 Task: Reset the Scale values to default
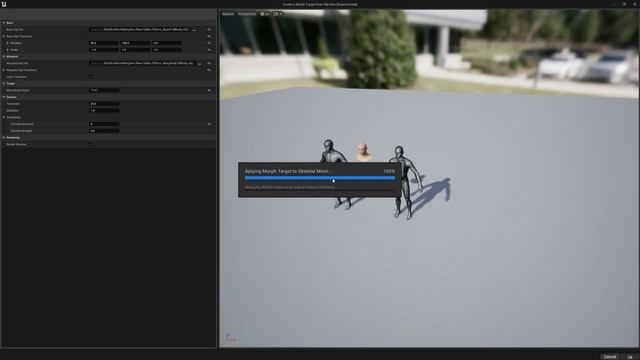coord(209,50)
